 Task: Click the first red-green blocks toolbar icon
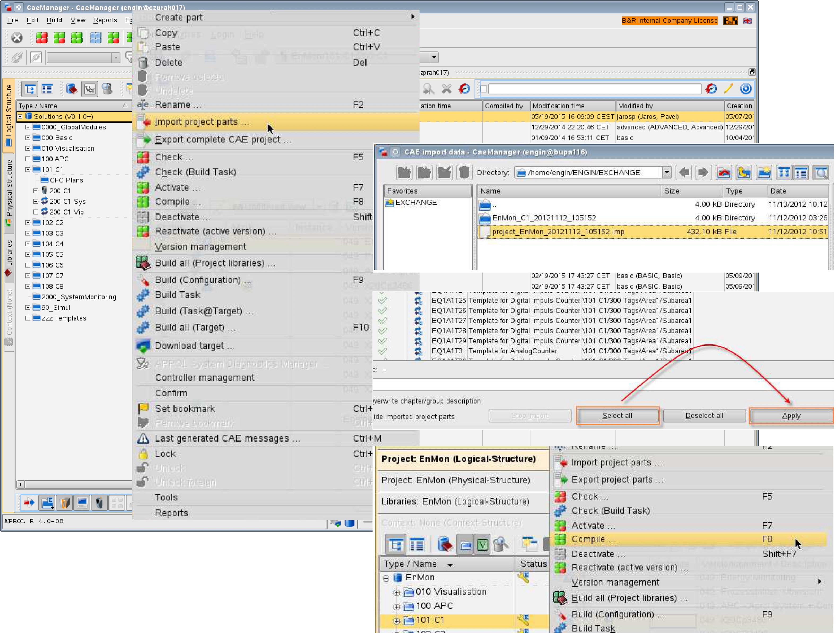[42, 38]
